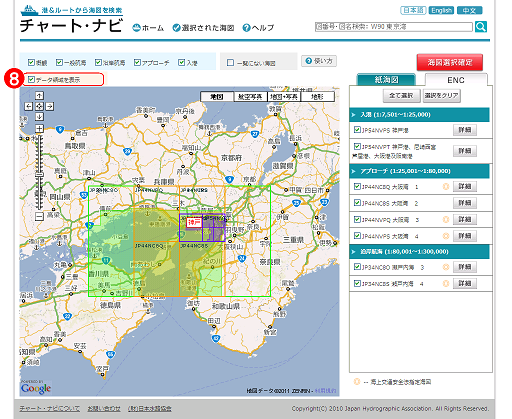
Task: Switch map view to 航空写真
Action: pyautogui.click(x=250, y=97)
